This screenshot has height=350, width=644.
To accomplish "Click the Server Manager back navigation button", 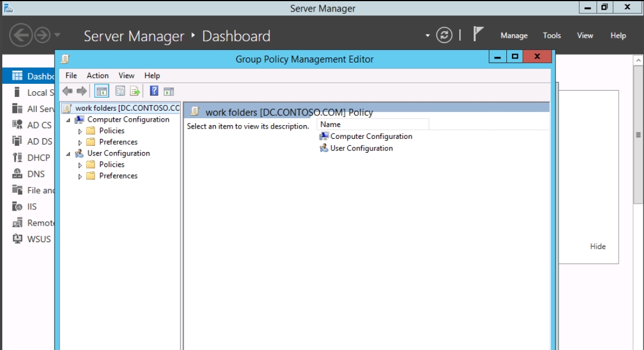I will point(21,35).
